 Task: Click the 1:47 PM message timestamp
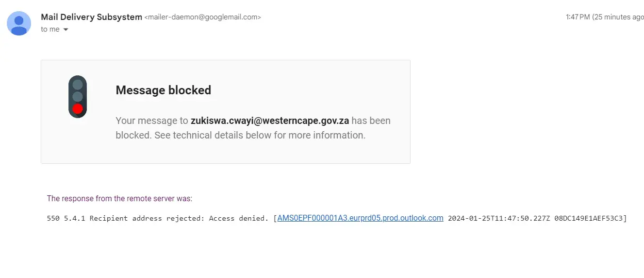[578, 17]
